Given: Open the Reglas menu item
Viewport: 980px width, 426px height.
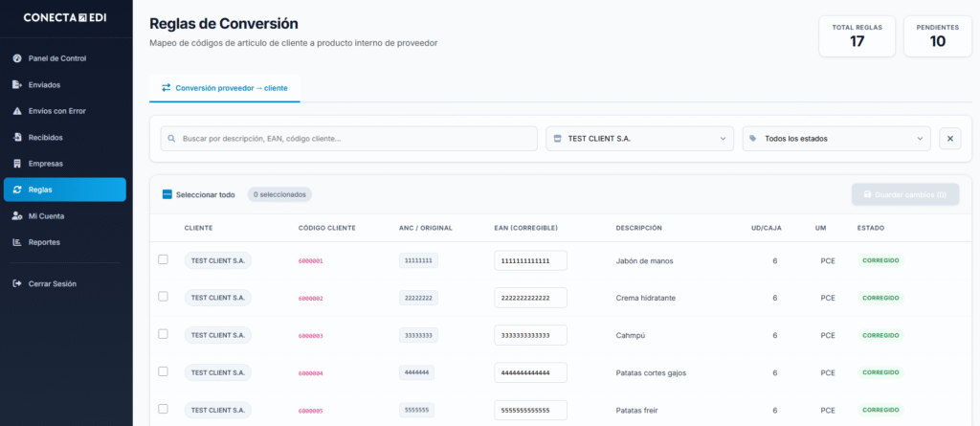Looking at the screenshot, I should tap(65, 190).
